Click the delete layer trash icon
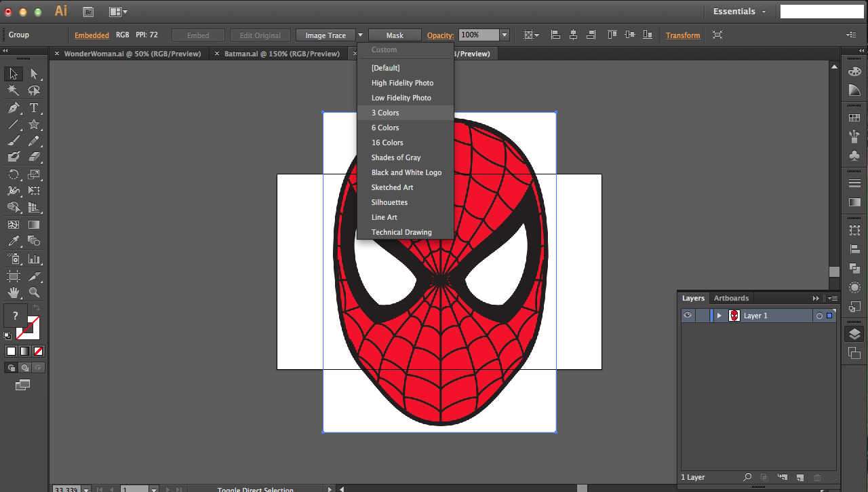 817,478
